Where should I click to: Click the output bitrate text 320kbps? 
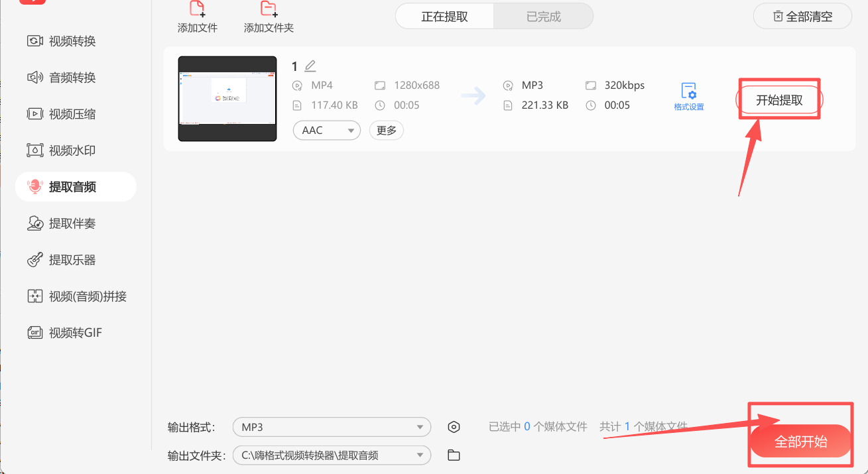point(625,85)
